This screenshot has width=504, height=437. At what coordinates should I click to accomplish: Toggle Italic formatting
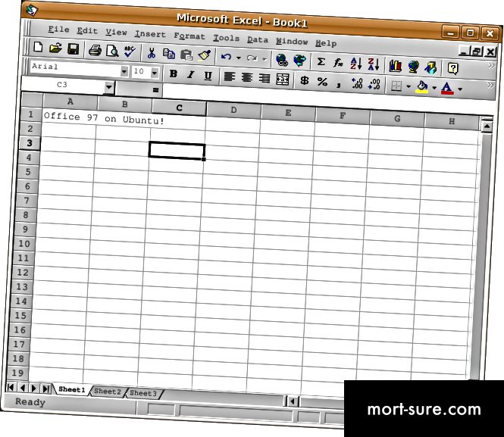coord(190,74)
